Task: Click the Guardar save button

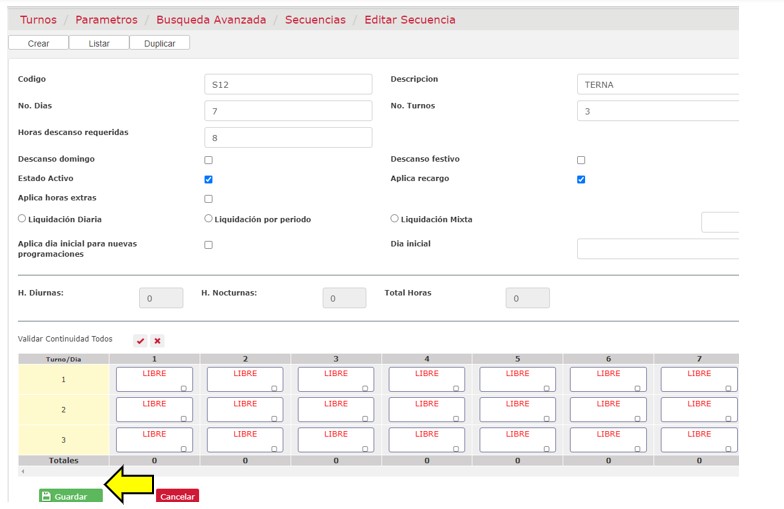Action: [71, 496]
